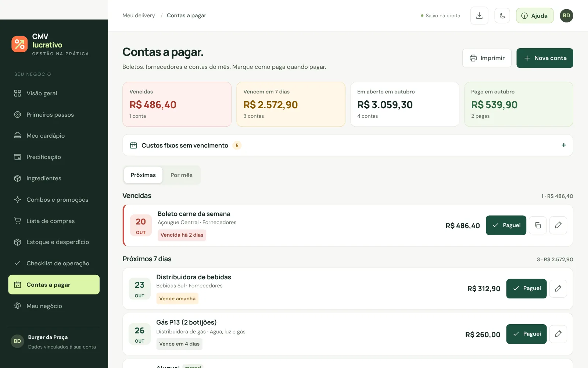Switch to the Próximas tab
The image size is (588, 368).
(143, 175)
